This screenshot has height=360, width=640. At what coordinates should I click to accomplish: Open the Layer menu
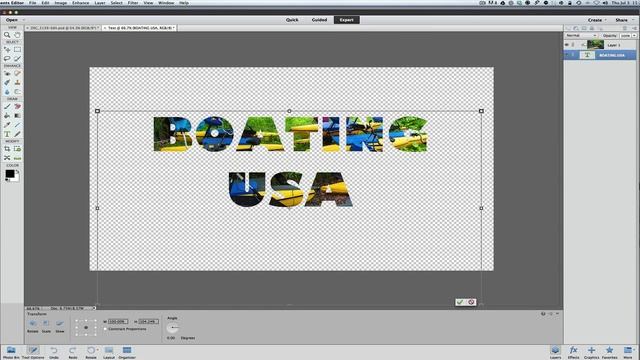100,3
